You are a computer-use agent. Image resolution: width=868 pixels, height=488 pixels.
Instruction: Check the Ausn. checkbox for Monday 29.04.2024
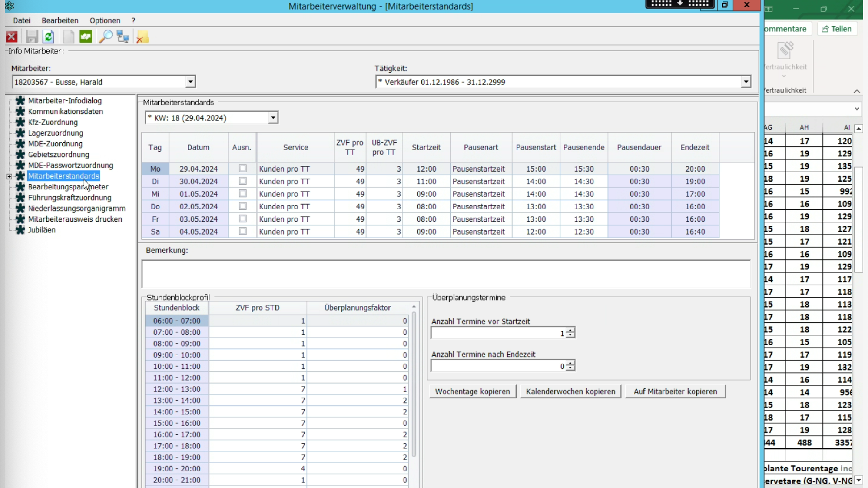pos(242,168)
